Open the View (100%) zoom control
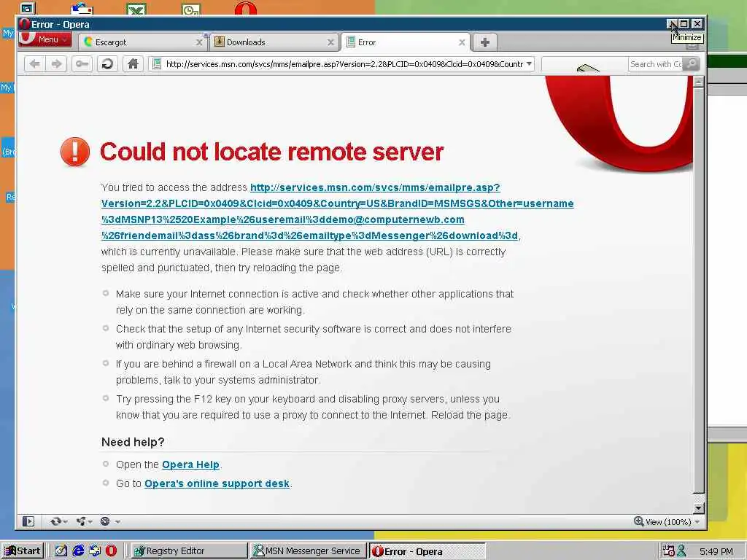 point(662,522)
